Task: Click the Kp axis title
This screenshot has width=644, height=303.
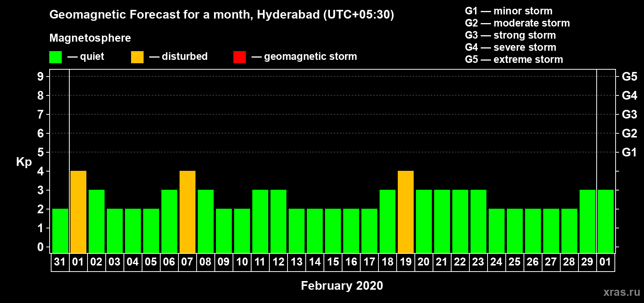Action: (x=24, y=162)
